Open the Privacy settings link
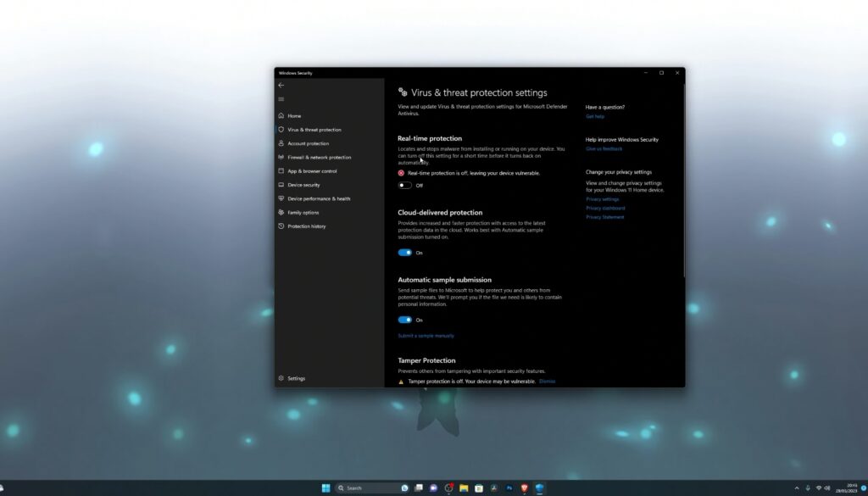 pyautogui.click(x=603, y=199)
